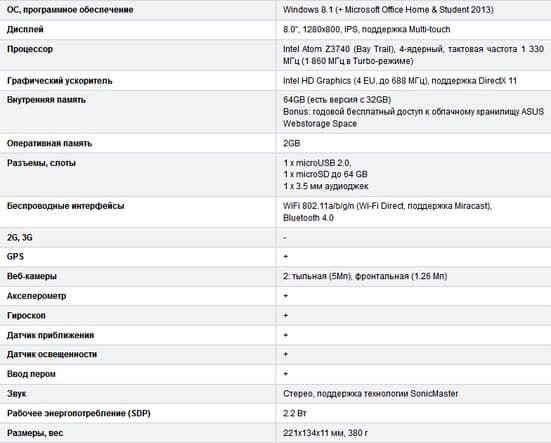
Task: Select the Bluetooth 4.0 text
Action: pos(308,218)
